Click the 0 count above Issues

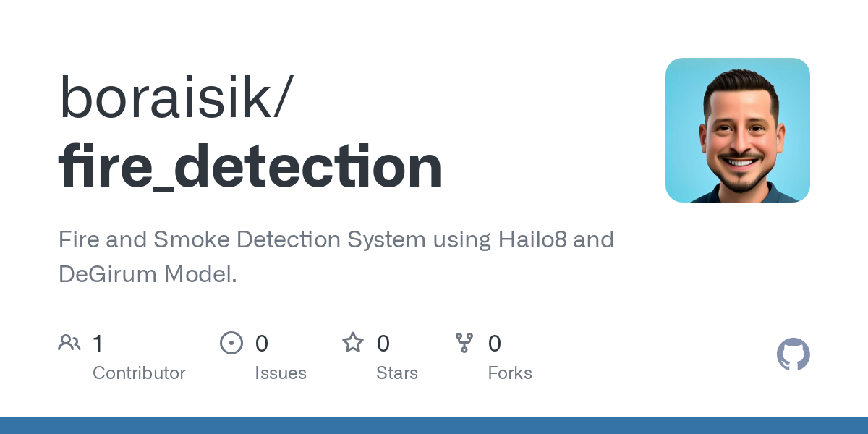[262, 344]
